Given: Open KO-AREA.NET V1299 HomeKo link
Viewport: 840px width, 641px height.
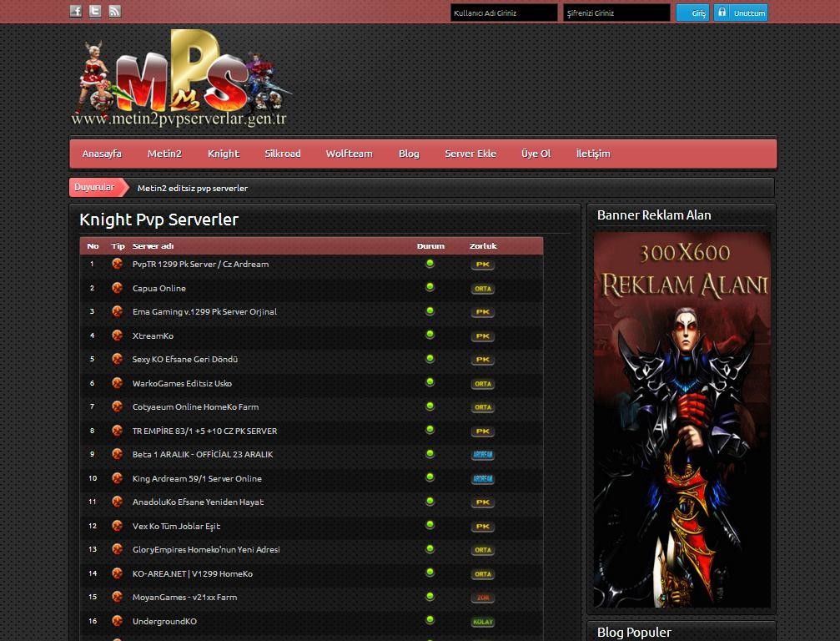Looking at the screenshot, I should pos(193,574).
